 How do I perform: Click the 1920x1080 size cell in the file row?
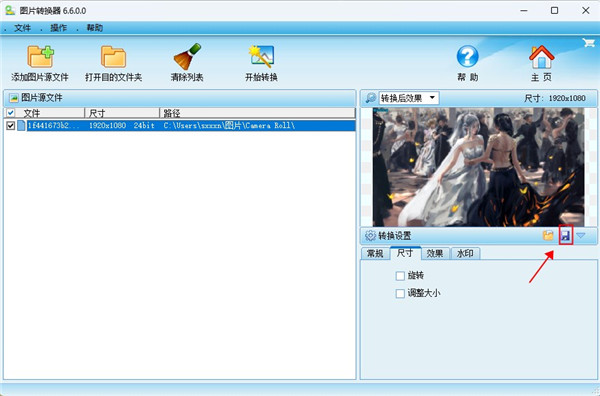click(x=108, y=125)
